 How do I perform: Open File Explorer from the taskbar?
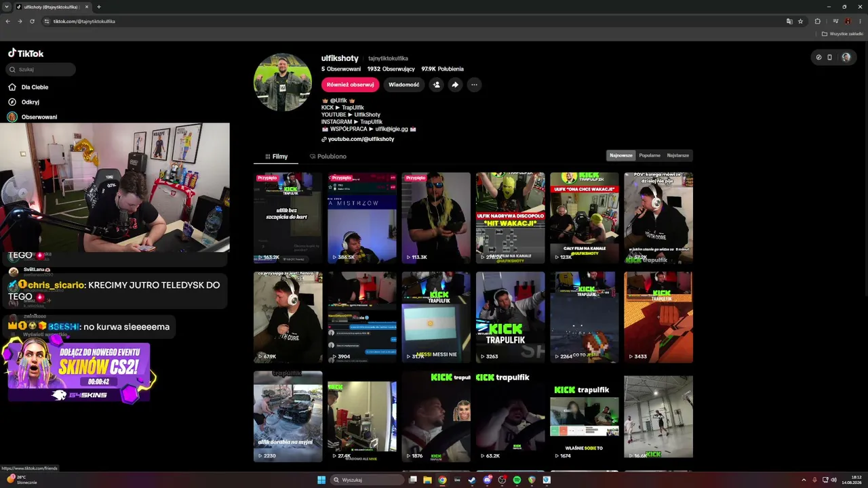pyautogui.click(x=427, y=480)
